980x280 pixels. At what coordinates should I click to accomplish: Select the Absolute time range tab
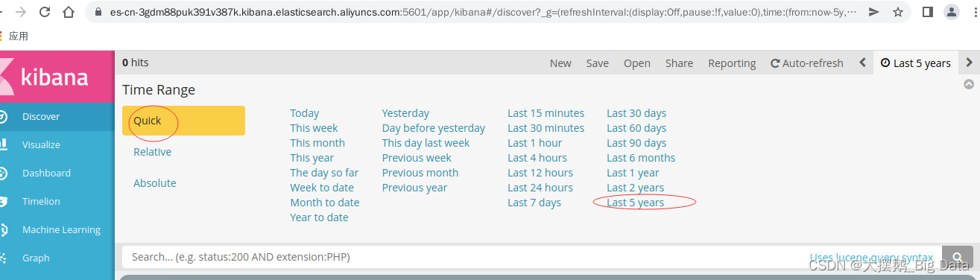155,183
